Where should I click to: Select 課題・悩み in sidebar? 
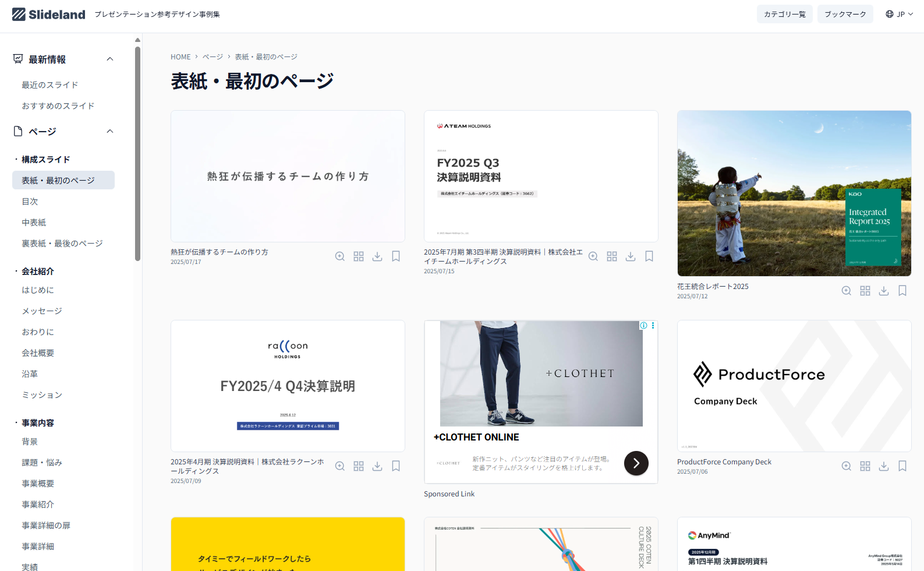42,463
